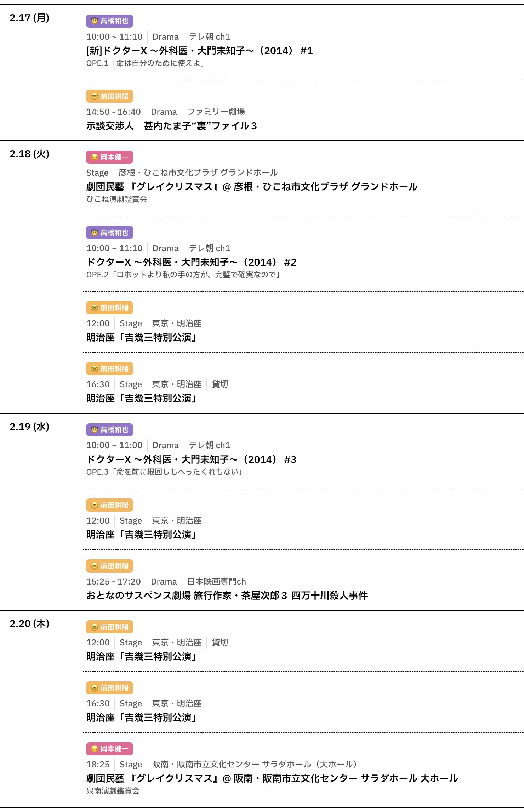Click 前田耕陽 badge emoji on 2.18 12:00 明治座 entry
The image size is (524, 812).
click(x=94, y=308)
